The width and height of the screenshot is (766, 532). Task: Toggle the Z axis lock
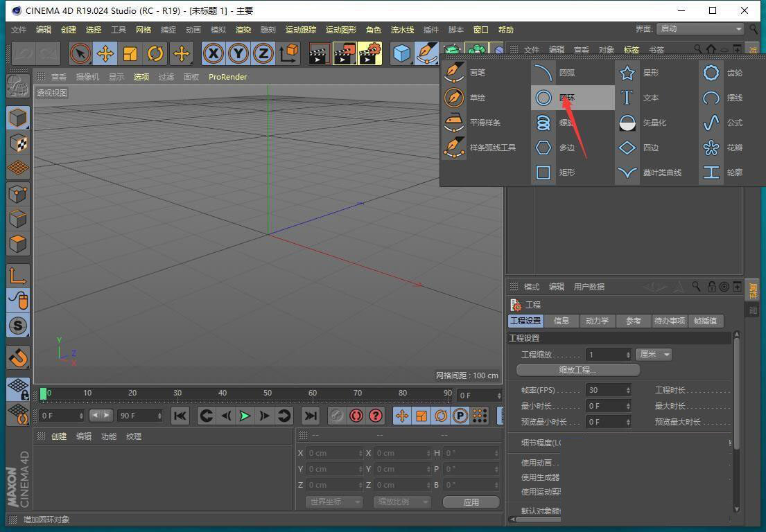pyautogui.click(x=263, y=54)
